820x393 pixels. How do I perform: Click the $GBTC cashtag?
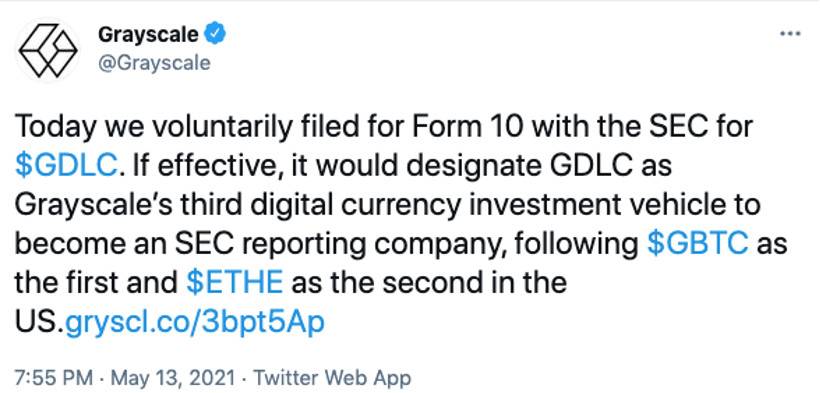click(698, 244)
